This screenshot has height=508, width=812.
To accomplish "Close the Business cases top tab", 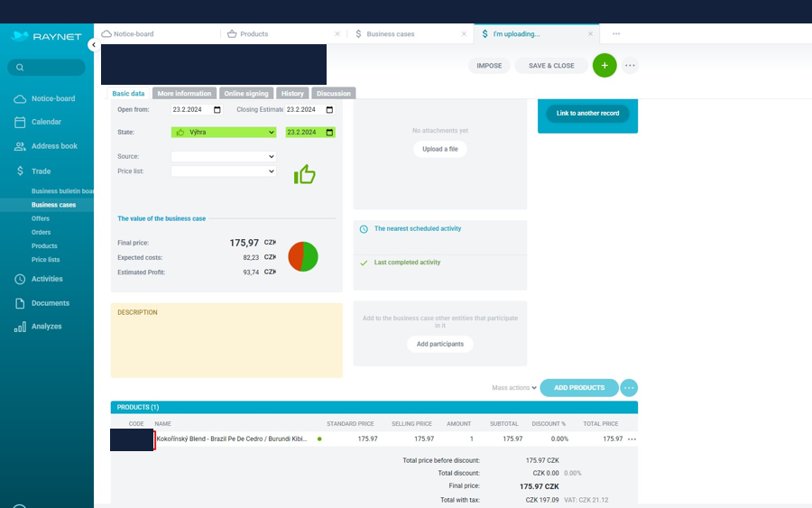I will click(464, 34).
